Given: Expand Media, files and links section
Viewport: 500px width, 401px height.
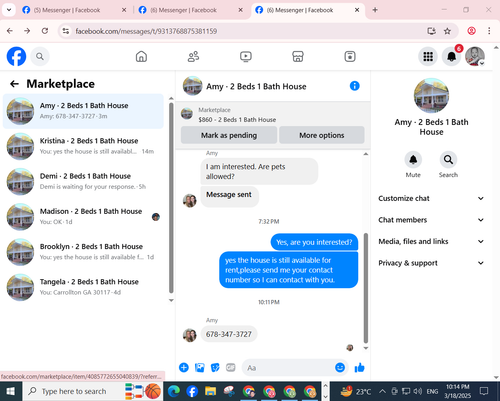Looking at the screenshot, I should point(431,241).
